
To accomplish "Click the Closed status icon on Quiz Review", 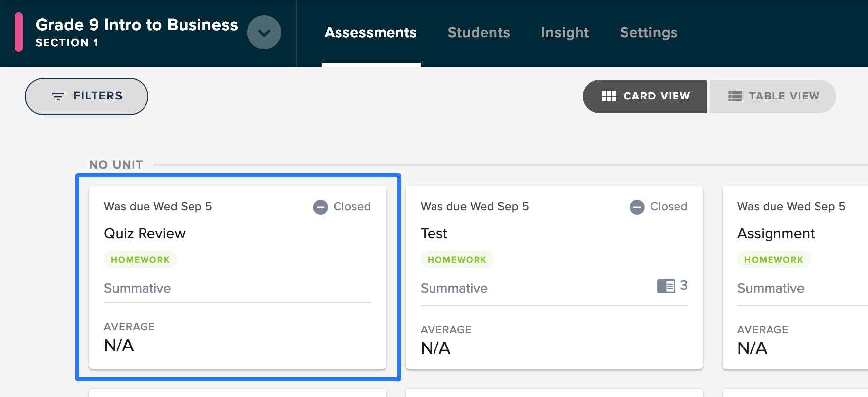I will [x=321, y=207].
